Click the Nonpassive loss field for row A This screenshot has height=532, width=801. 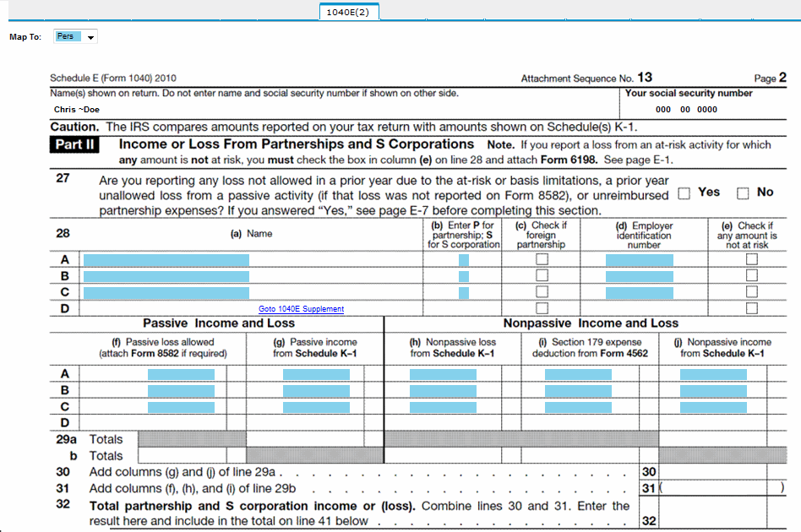click(x=443, y=375)
